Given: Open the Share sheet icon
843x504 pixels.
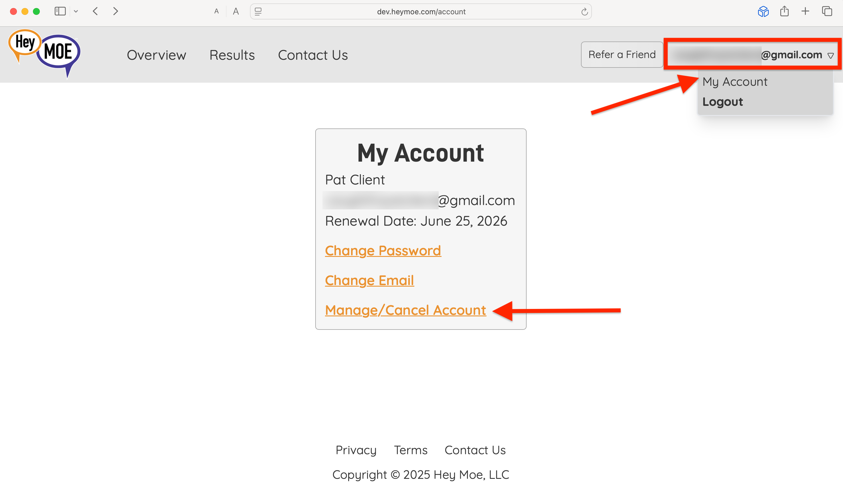Looking at the screenshot, I should coord(784,11).
